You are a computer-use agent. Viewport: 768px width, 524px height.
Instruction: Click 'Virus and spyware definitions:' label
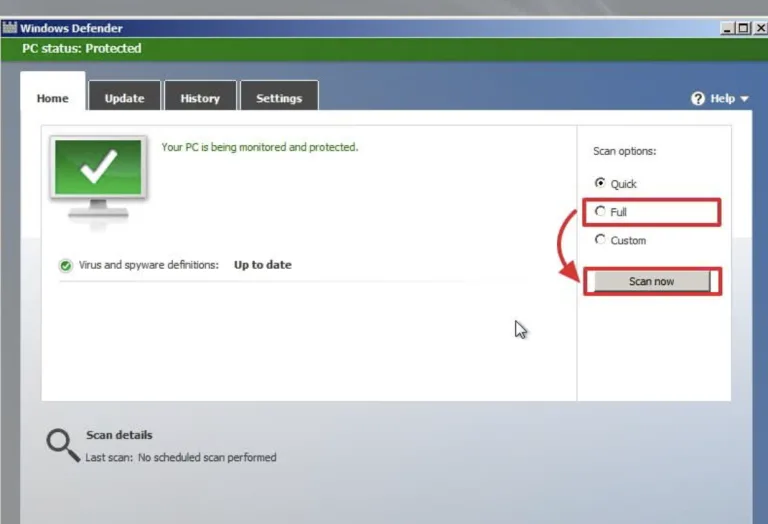(149, 265)
